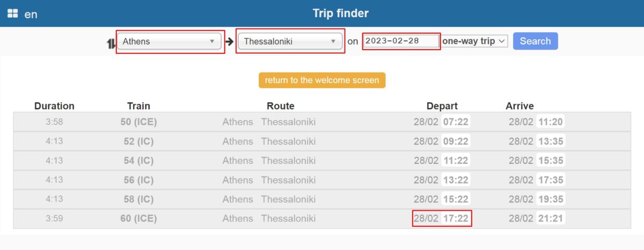644x250 pixels.
Task: Pick train 56 (IC) trip
Action: 322,180
